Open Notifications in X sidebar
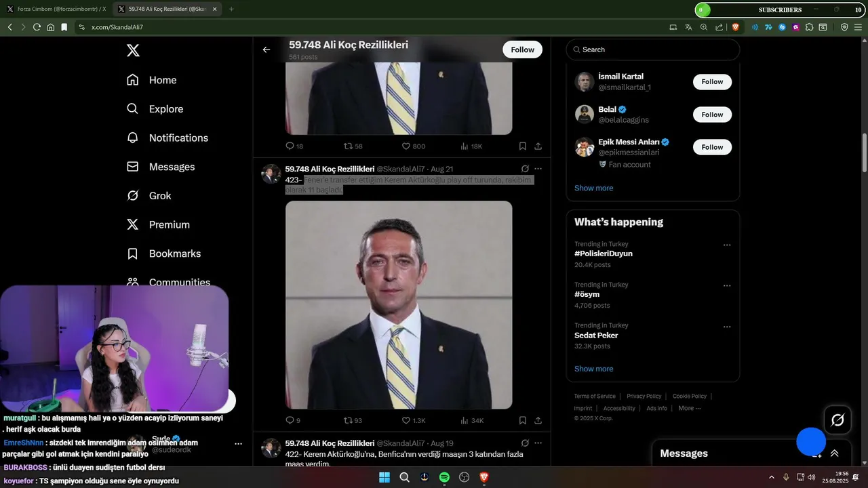 click(x=167, y=138)
